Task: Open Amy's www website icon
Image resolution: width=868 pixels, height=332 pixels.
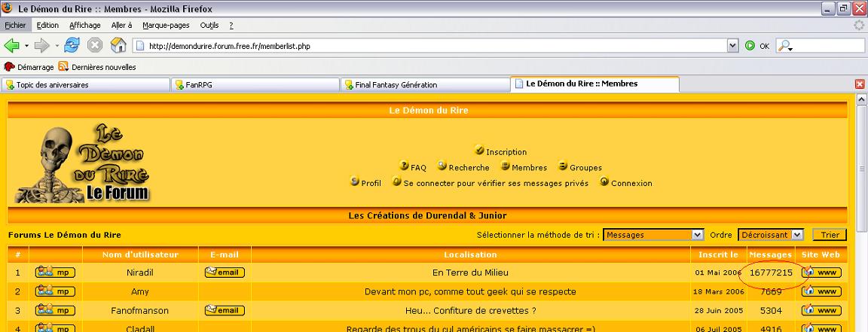Action: [821, 291]
